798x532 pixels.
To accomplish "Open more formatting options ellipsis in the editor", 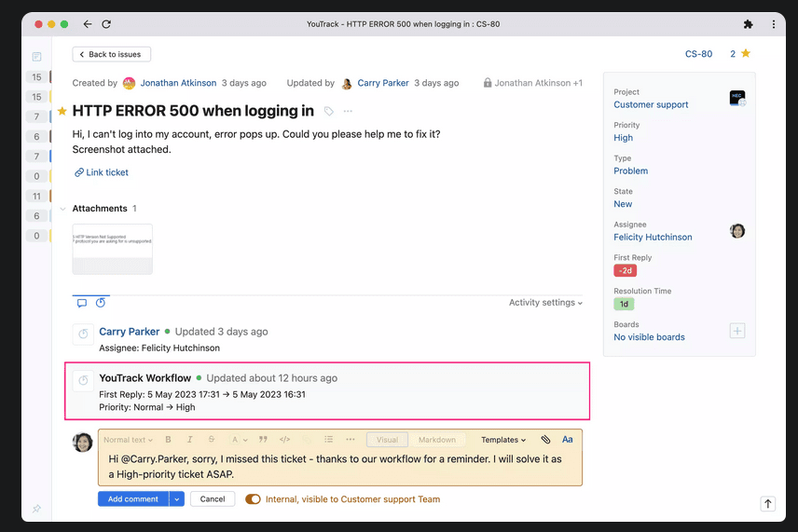I will pyautogui.click(x=351, y=440).
